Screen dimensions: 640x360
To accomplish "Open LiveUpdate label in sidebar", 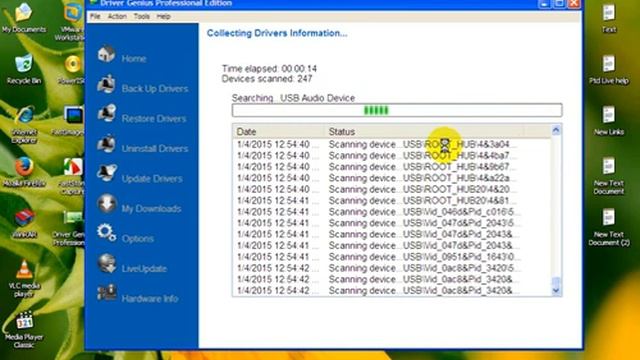I will (x=144, y=269).
